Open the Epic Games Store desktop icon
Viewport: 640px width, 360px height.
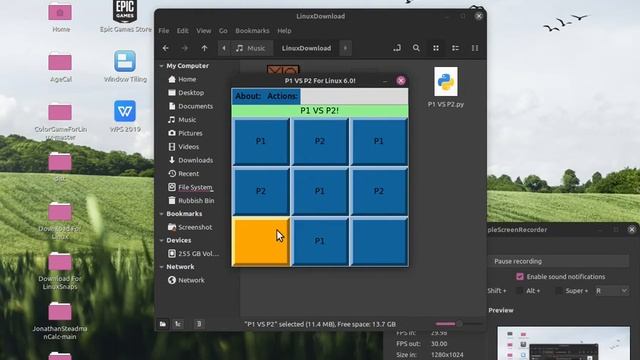point(125,16)
